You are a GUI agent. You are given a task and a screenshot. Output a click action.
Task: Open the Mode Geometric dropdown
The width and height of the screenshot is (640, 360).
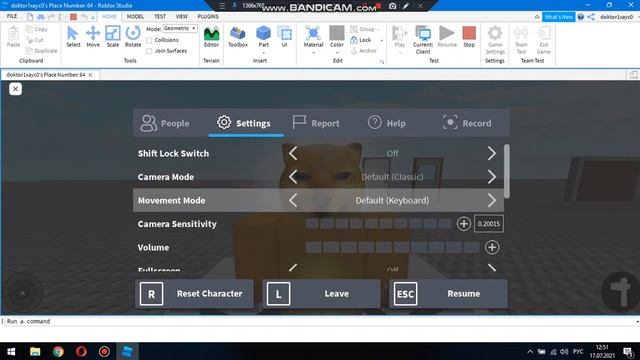pos(180,29)
